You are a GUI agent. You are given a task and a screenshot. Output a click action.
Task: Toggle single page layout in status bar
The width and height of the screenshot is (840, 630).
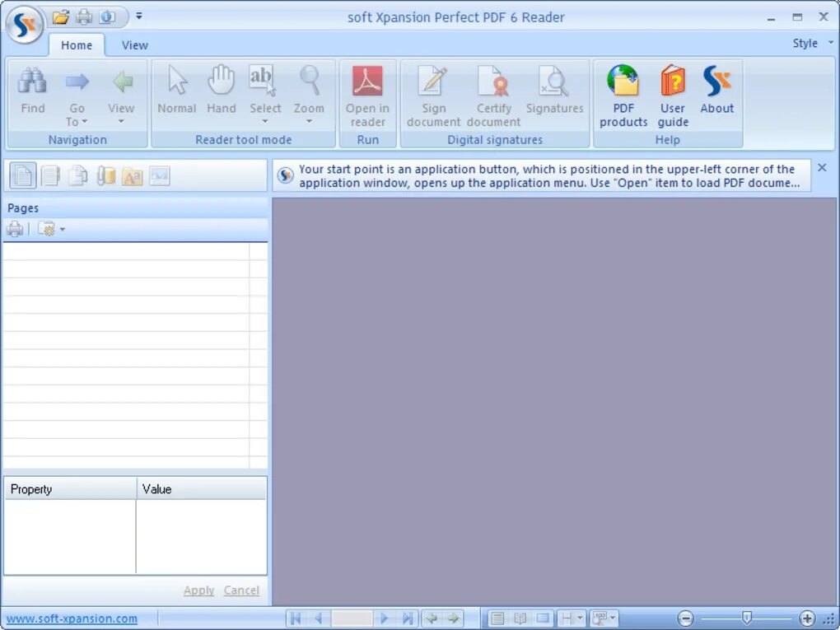[x=497, y=618]
